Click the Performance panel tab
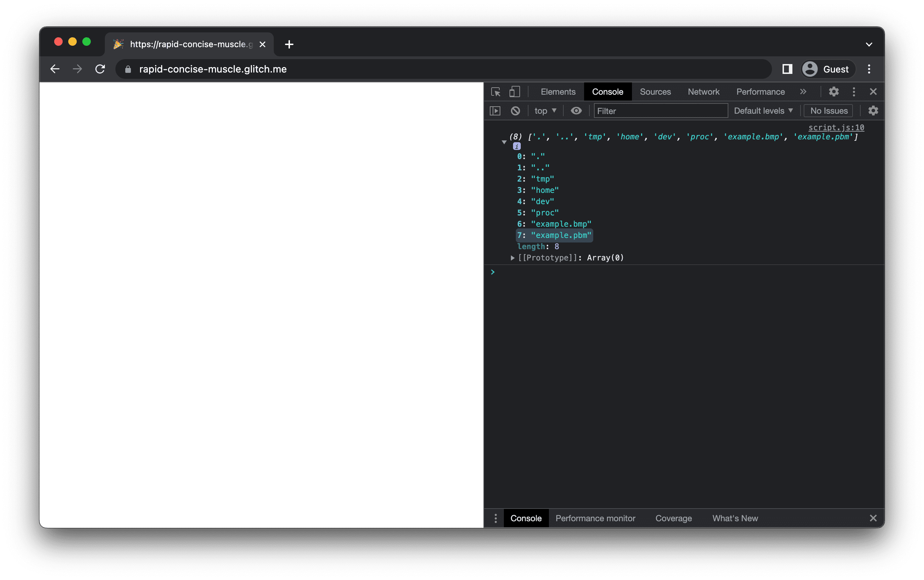 pyautogui.click(x=760, y=92)
